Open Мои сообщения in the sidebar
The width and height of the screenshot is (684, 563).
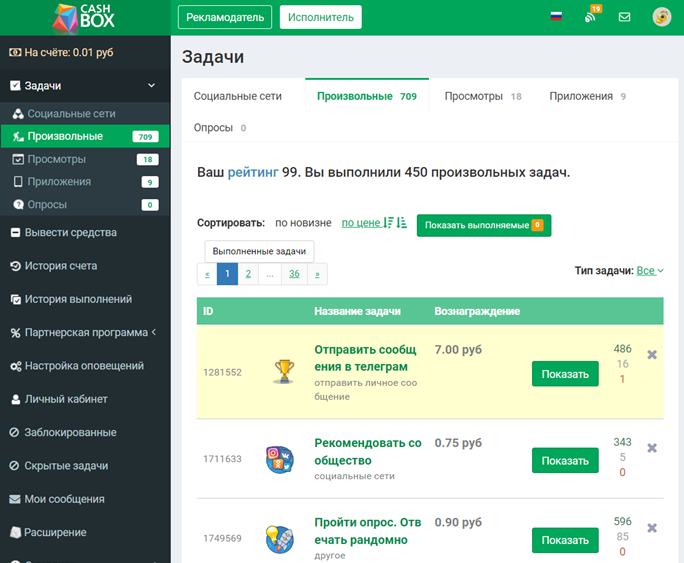click(x=85, y=499)
